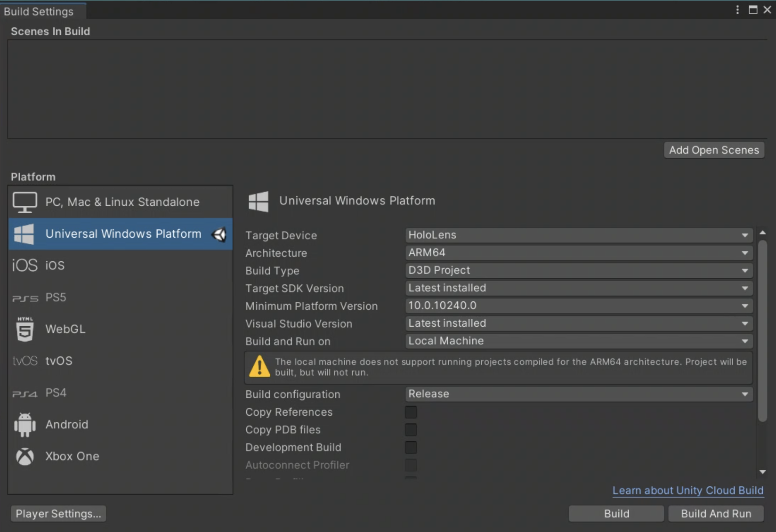Maximize the Build Settings window
Viewport: 776px width, 532px height.
[753, 10]
